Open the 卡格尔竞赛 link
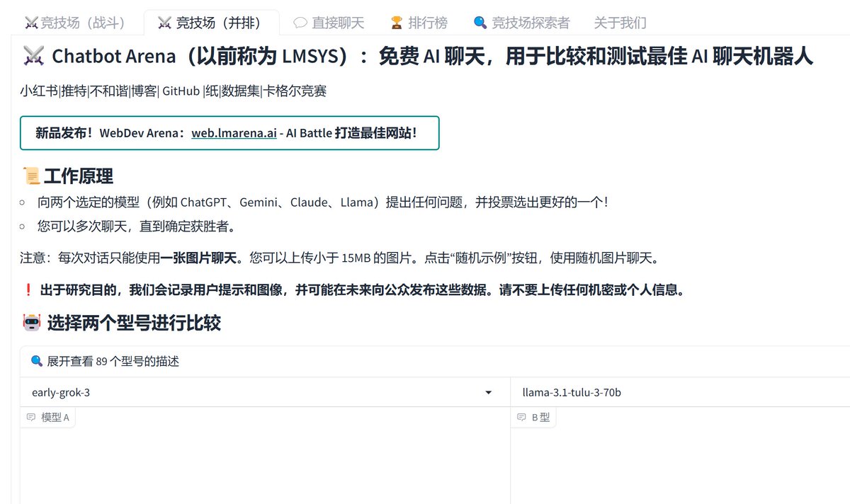The width and height of the screenshot is (850, 504). pos(295,91)
